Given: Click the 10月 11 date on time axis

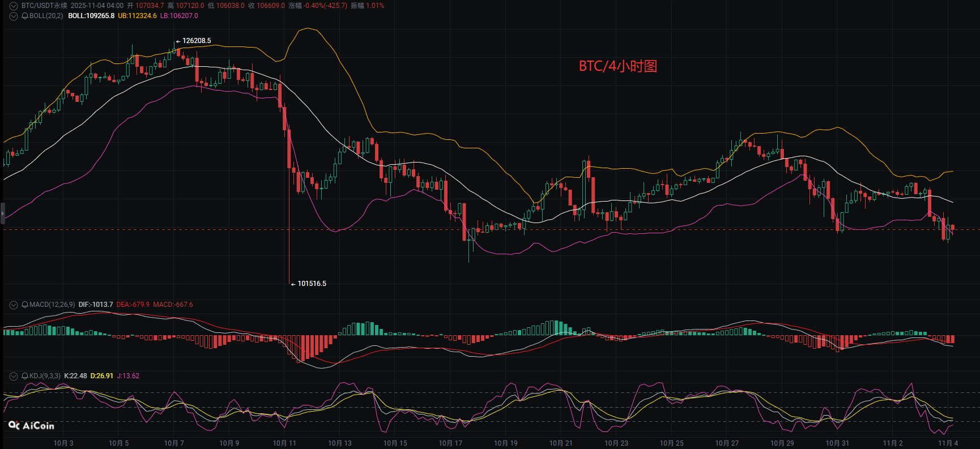Looking at the screenshot, I should tap(284, 443).
